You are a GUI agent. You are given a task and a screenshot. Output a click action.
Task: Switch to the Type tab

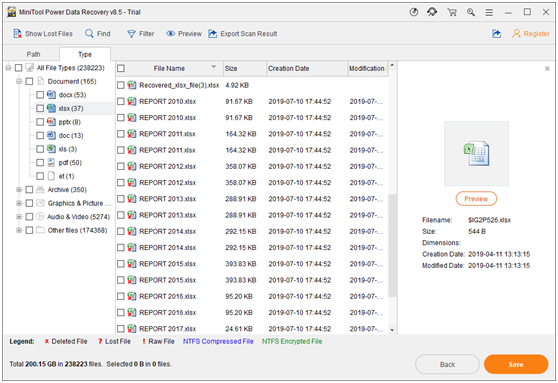85,54
